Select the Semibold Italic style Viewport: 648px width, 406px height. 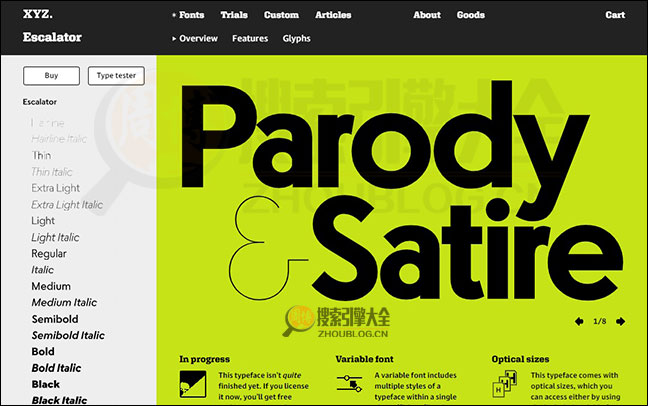pyautogui.click(x=68, y=335)
